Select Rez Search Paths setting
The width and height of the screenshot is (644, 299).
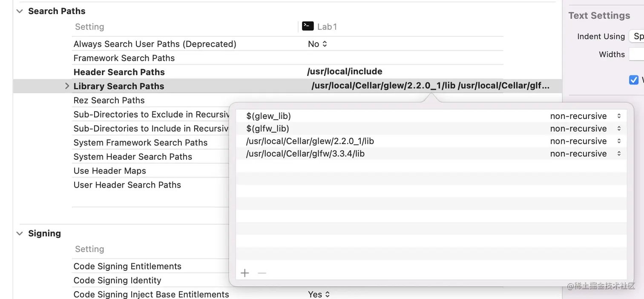click(109, 100)
